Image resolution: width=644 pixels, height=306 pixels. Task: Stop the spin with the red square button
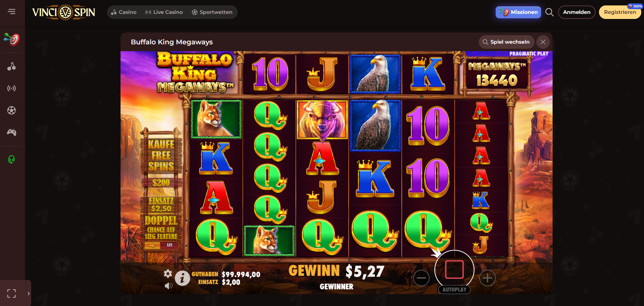[x=454, y=270]
